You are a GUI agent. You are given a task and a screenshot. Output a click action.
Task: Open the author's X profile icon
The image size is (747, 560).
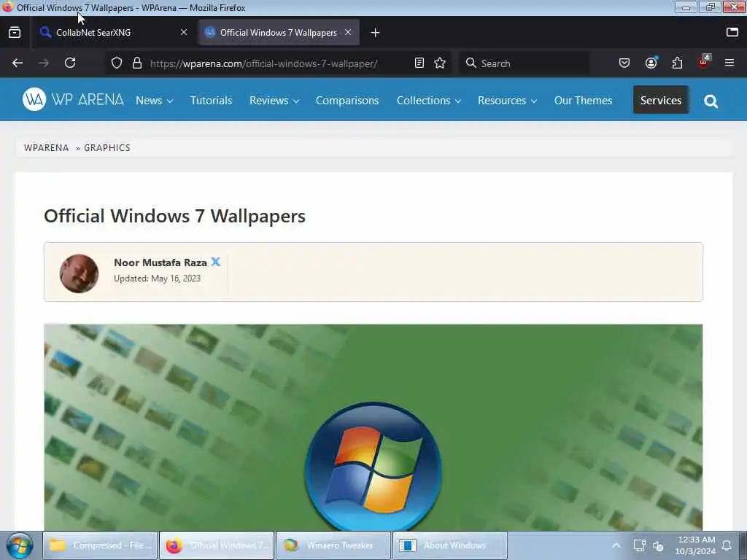click(215, 262)
